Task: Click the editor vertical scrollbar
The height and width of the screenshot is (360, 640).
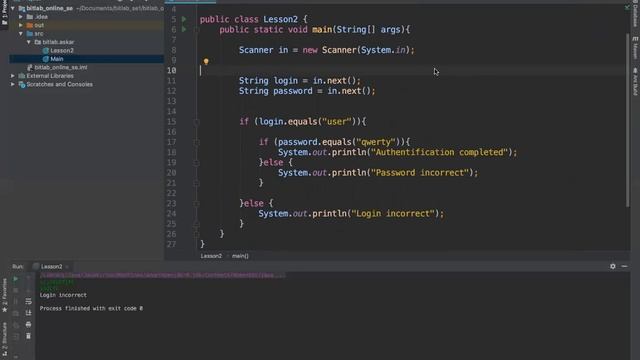Action: [628, 120]
